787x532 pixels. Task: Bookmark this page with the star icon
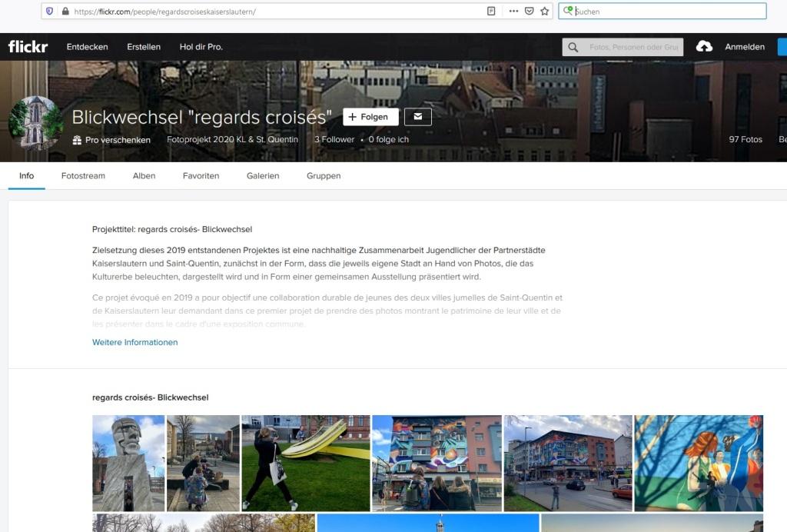pyautogui.click(x=545, y=12)
